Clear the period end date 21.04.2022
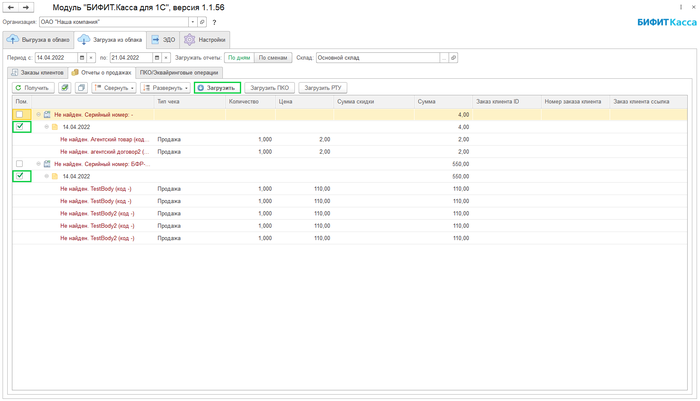 [166, 58]
